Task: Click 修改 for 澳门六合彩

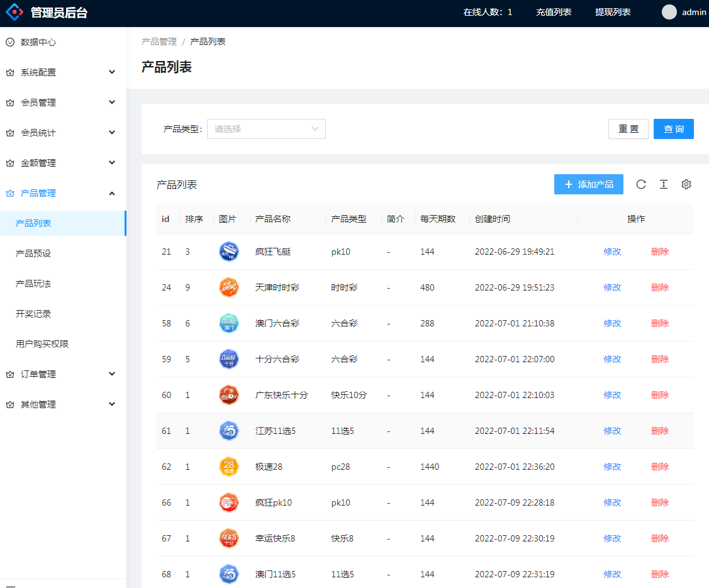Action: tap(612, 323)
